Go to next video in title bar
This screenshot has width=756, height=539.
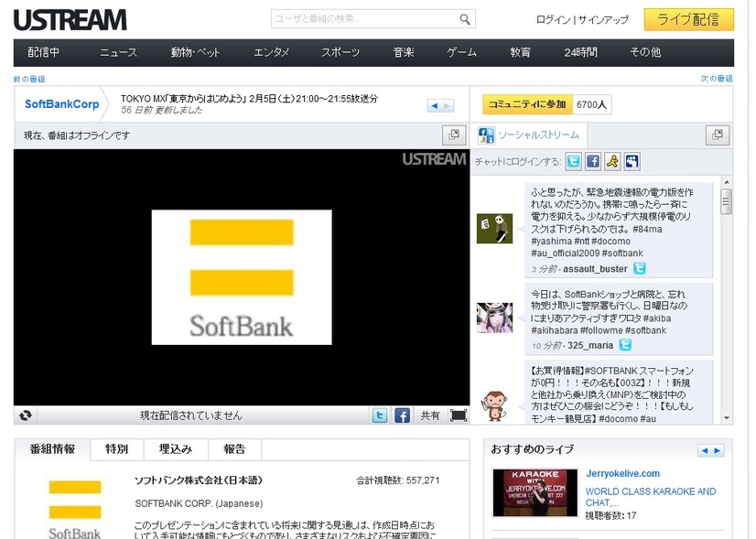coord(448,105)
